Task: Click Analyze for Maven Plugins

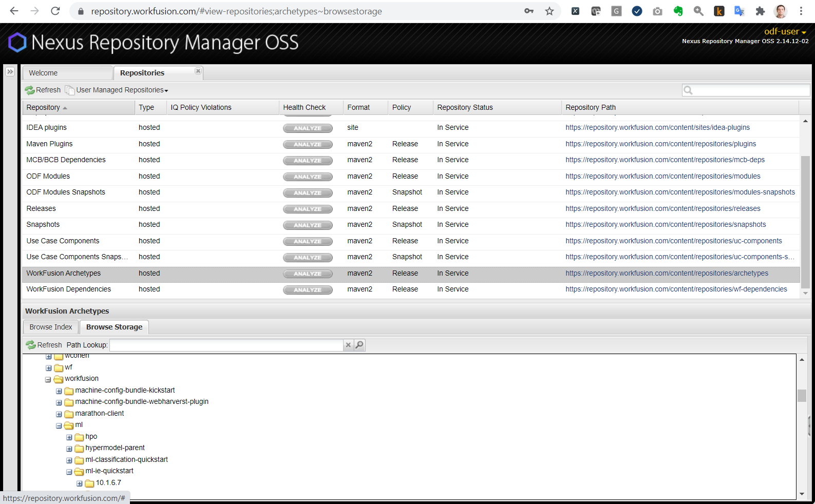Action: pos(308,144)
